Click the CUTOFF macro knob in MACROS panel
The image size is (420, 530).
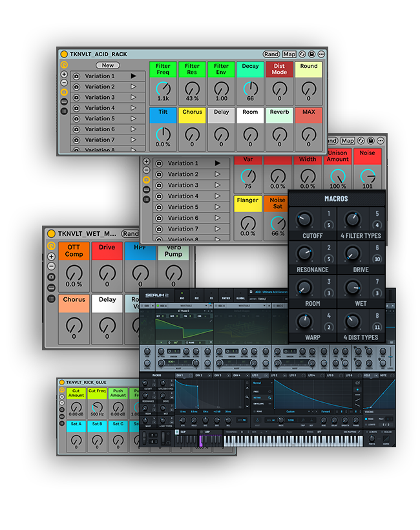pyautogui.click(x=304, y=219)
